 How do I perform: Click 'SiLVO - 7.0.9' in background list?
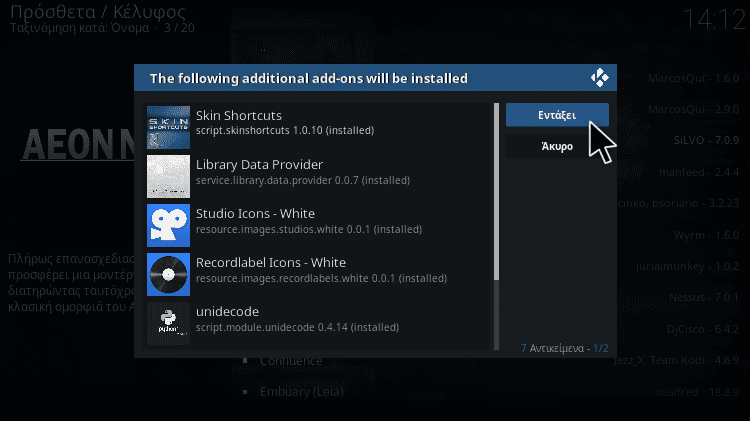(x=706, y=140)
